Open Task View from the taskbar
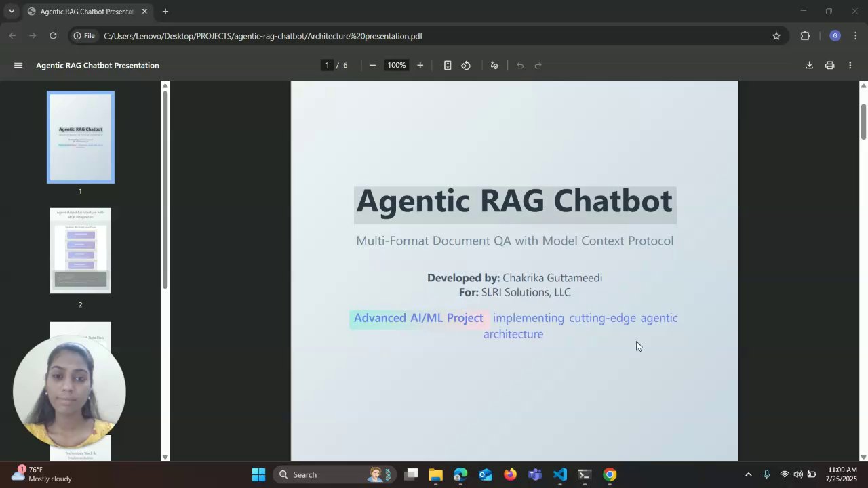This screenshot has width=868, height=488. coord(411,474)
